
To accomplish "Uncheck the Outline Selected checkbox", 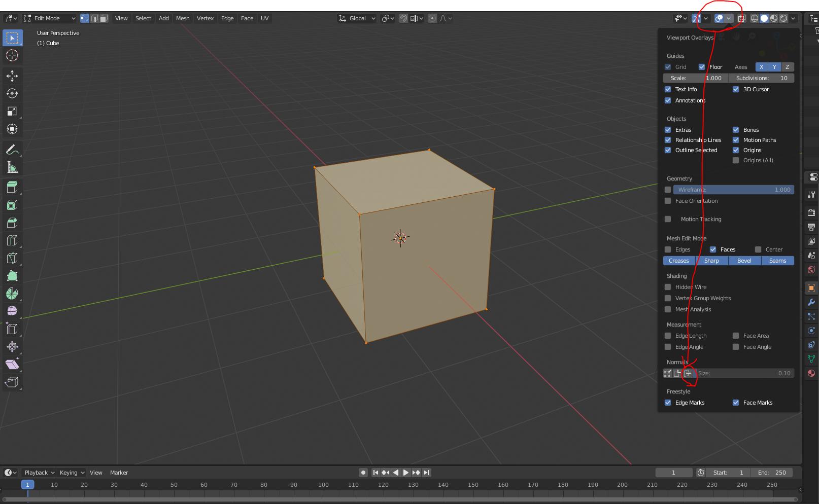I will point(668,150).
